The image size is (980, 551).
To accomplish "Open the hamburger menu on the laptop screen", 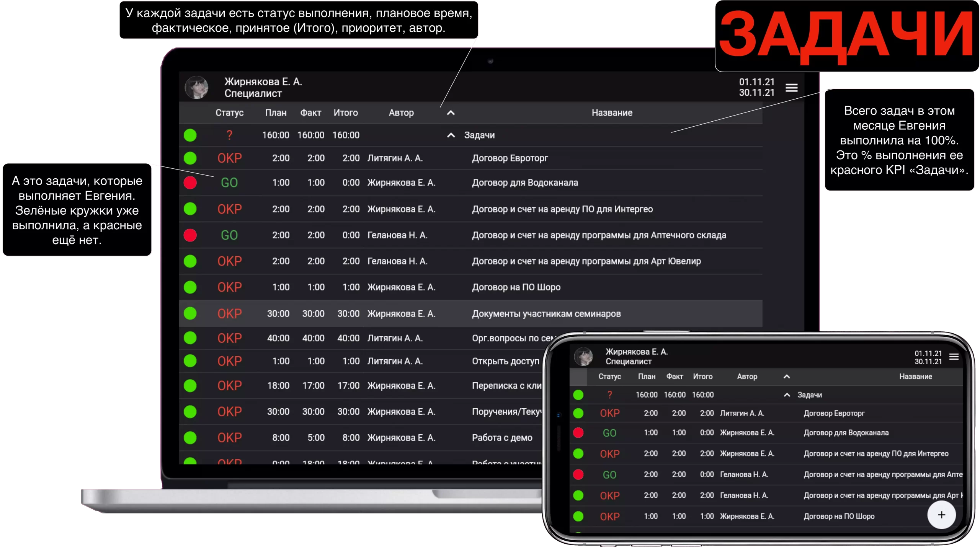I will (x=791, y=88).
